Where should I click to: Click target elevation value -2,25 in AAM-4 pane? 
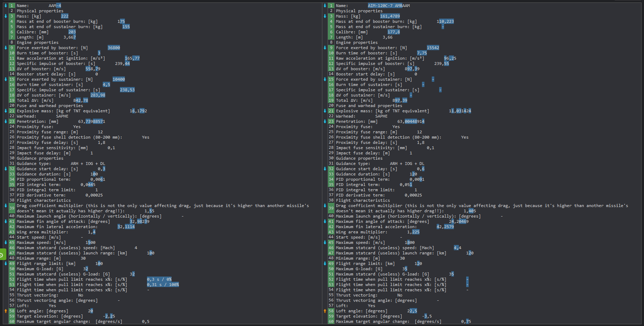coord(109,316)
